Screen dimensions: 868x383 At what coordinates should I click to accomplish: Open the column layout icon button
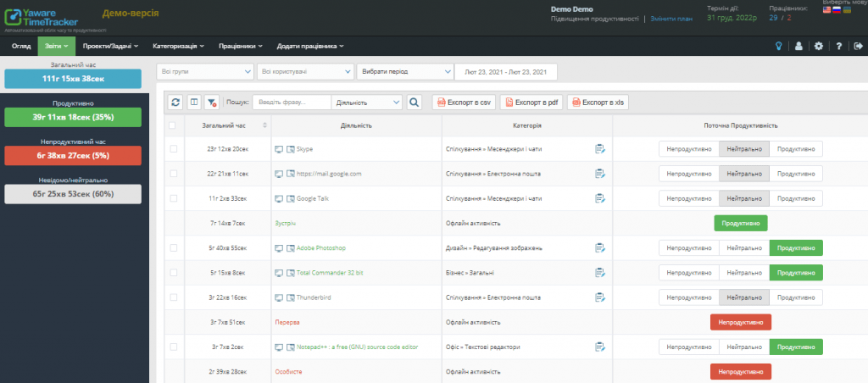(194, 102)
